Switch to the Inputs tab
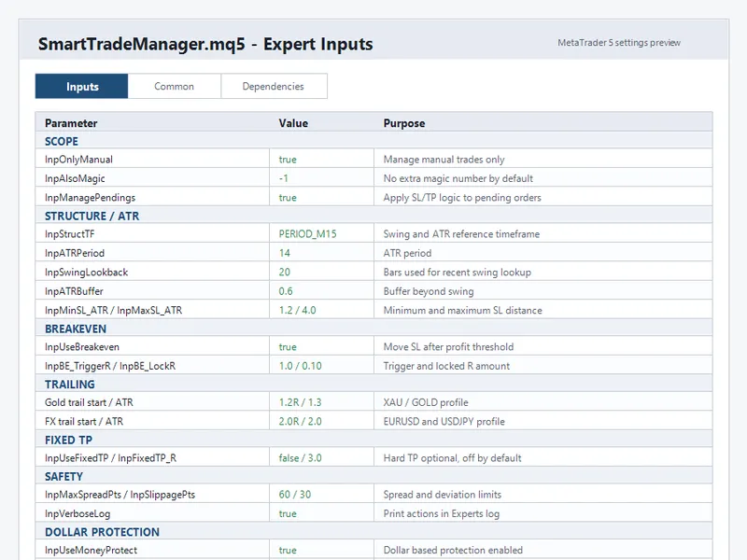The height and width of the screenshot is (560, 747). coord(81,86)
